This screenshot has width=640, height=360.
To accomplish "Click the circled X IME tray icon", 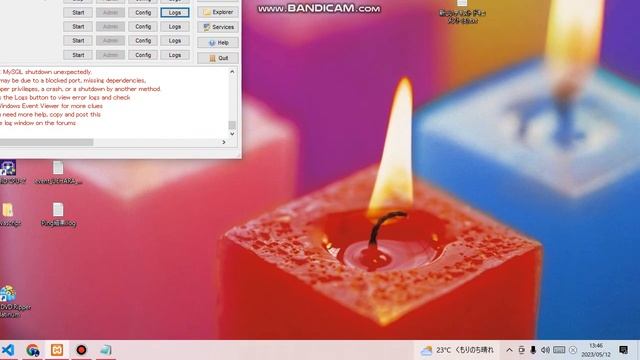I will tap(573, 350).
